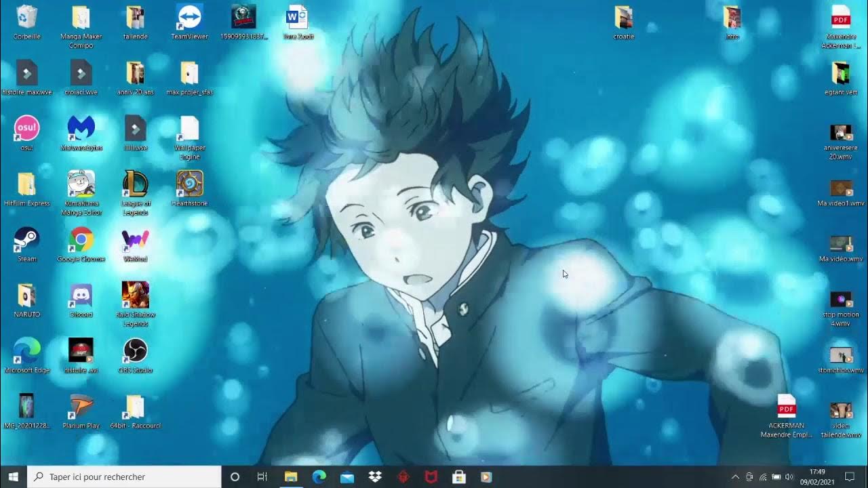Open ACKERMAN Maxendre Empl PDF
868x488 pixels.
(x=787, y=416)
